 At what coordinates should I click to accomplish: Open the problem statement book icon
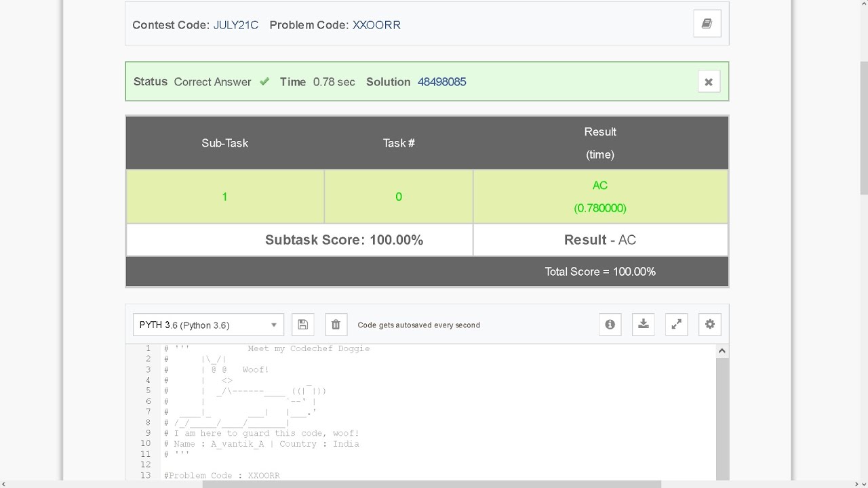click(707, 24)
